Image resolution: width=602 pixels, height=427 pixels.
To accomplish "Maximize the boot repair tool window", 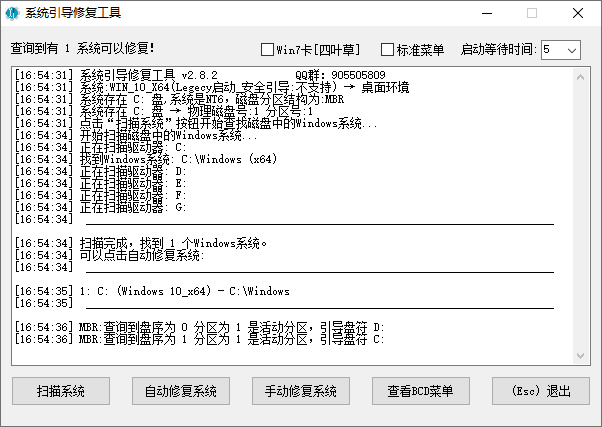I will click(530, 15).
